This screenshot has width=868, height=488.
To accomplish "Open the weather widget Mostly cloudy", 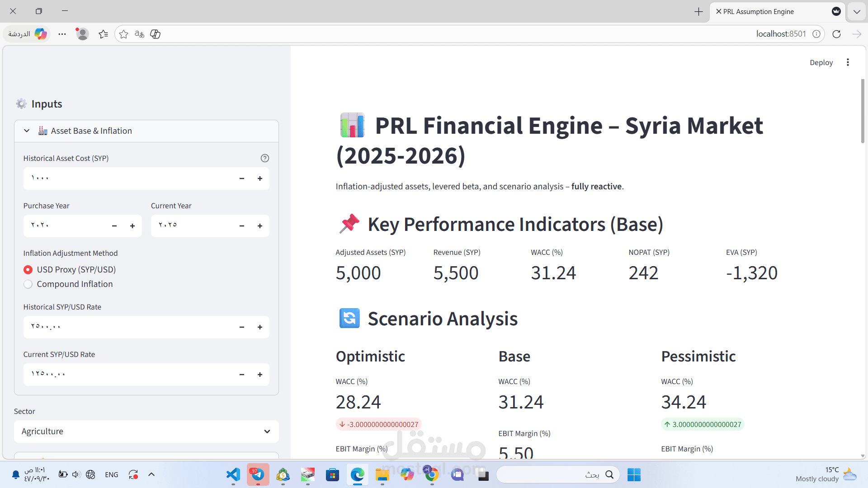I will point(826,474).
